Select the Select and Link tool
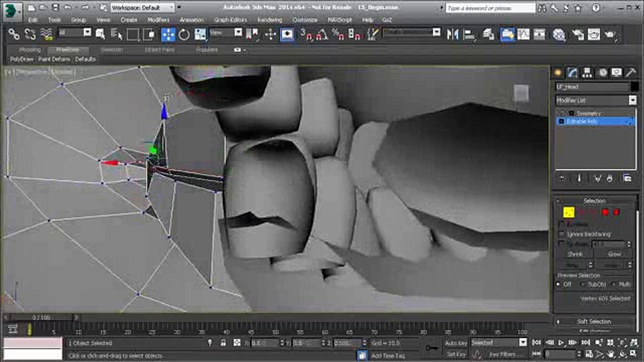The width and height of the screenshot is (644, 362). click(14, 34)
